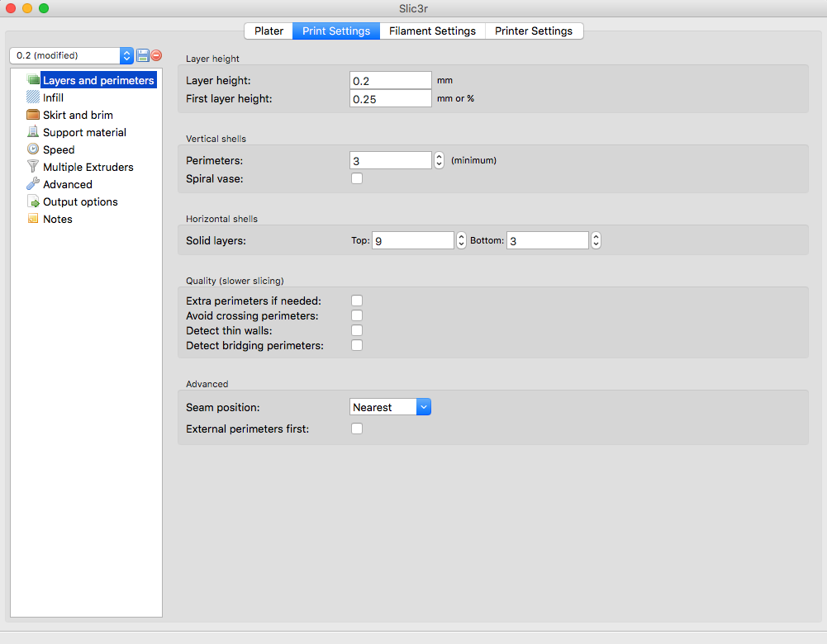Click the red delete preset icon
Screen dimensions: 827x644
[x=156, y=55]
